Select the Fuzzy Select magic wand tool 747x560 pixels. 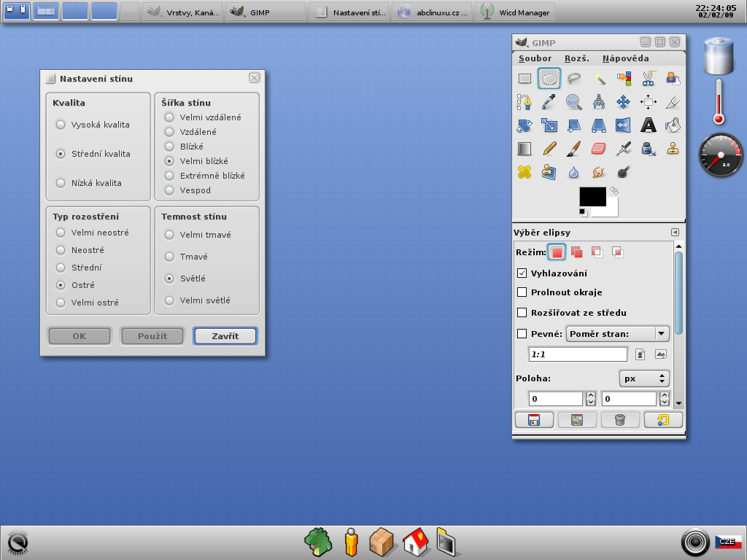click(x=599, y=79)
